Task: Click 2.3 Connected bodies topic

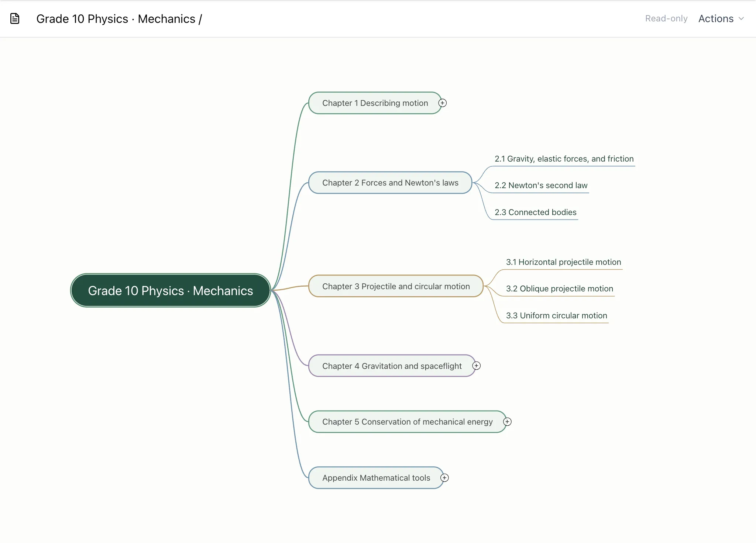Action: 535,212
